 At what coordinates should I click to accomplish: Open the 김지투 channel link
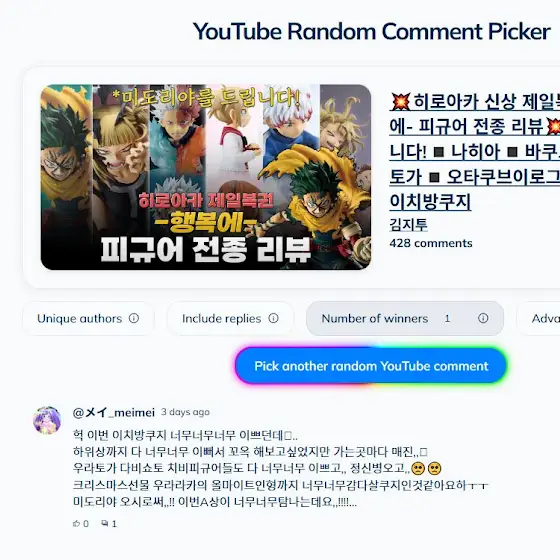408,225
